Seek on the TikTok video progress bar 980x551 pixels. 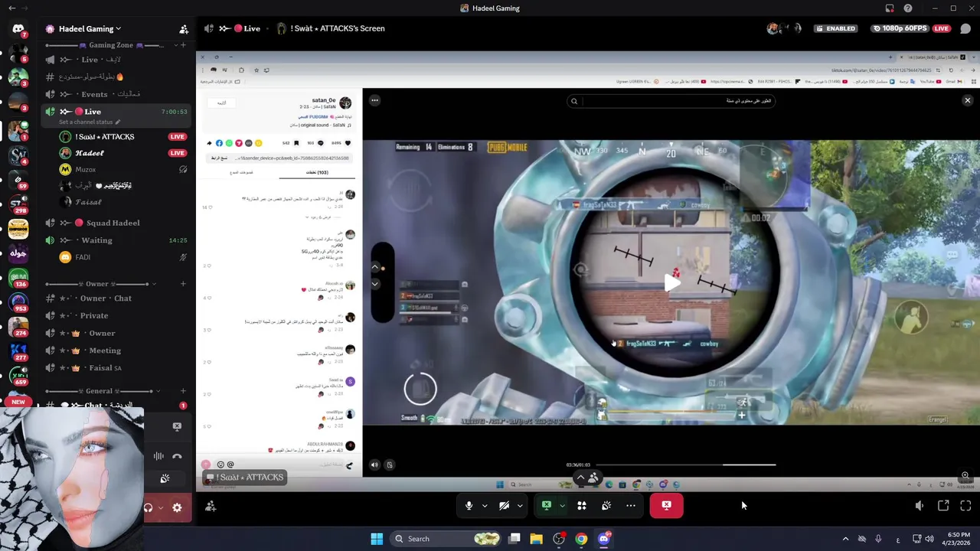click(686, 465)
